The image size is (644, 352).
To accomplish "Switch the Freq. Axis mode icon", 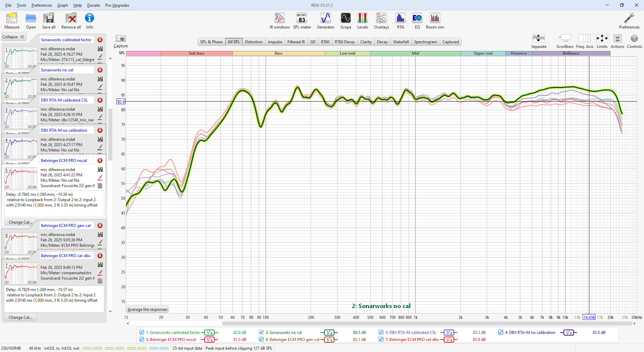I will (585, 41).
